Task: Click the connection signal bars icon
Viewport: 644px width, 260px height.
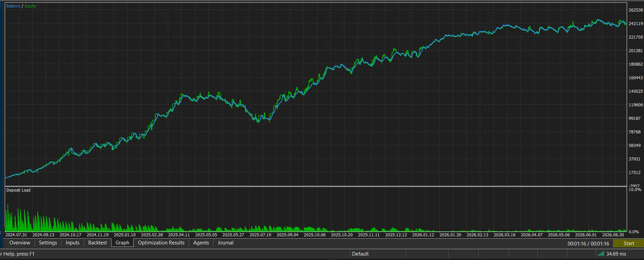Action: [601, 254]
